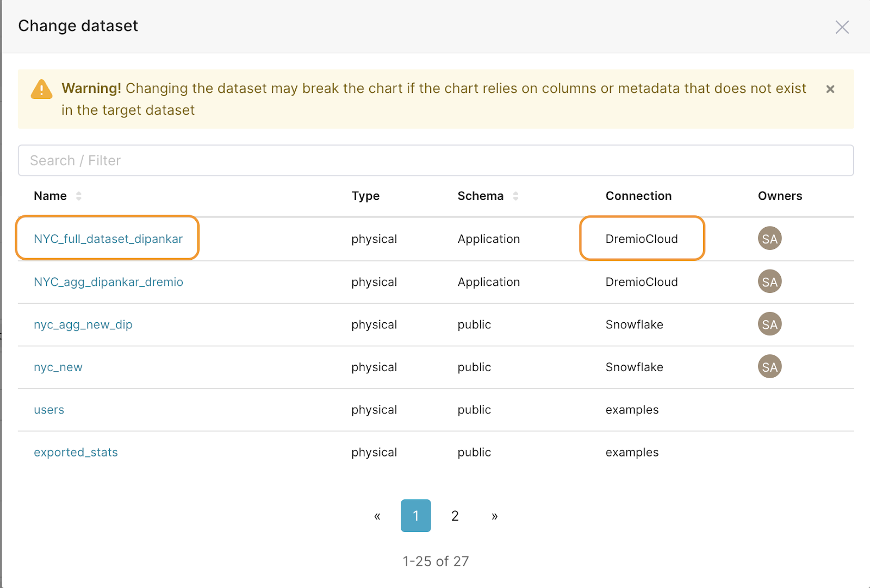Click the next-page chevron
Viewport: 870px width, 588px height.
point(494,515)
